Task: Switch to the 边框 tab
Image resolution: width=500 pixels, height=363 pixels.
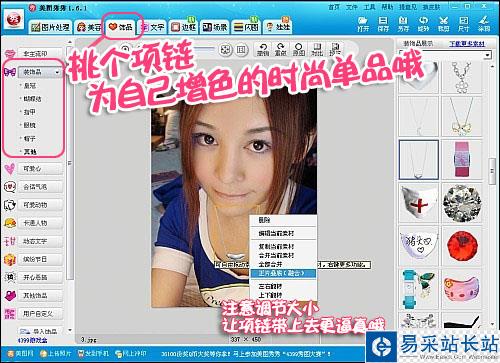Action: pyautogui.click(x=183, y=27)
